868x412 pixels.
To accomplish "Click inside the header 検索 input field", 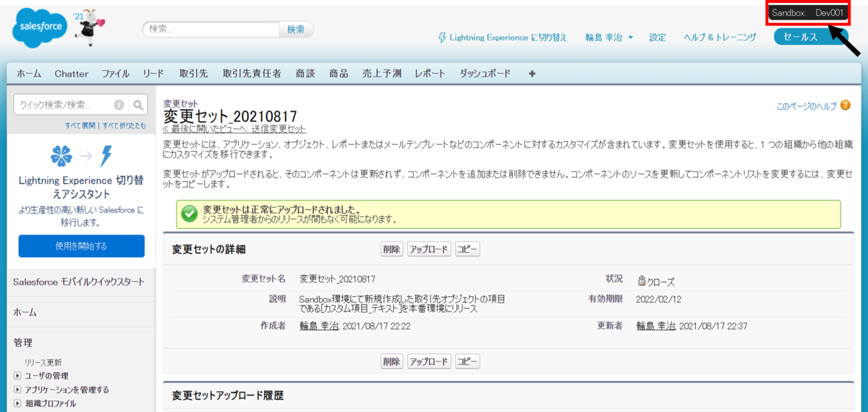I will [x=211, y=29].
